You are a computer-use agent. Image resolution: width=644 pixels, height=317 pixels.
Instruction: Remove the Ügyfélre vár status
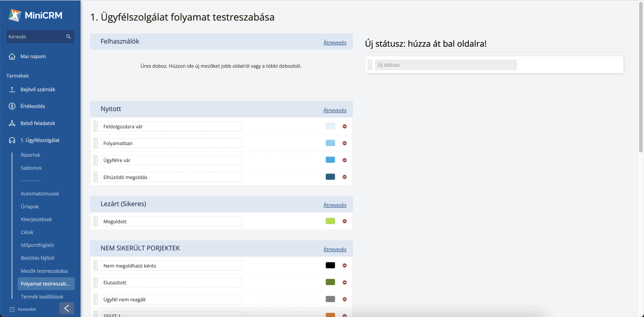344,160
